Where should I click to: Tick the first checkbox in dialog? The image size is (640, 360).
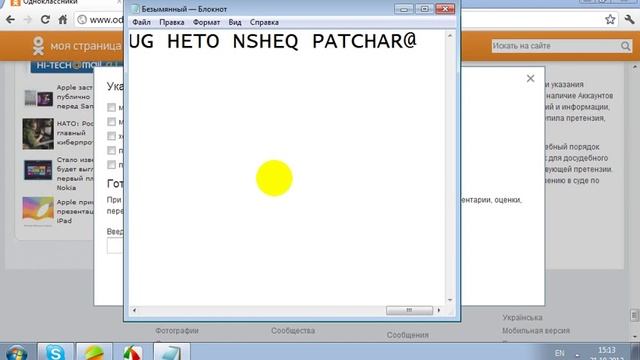[111, 107]
